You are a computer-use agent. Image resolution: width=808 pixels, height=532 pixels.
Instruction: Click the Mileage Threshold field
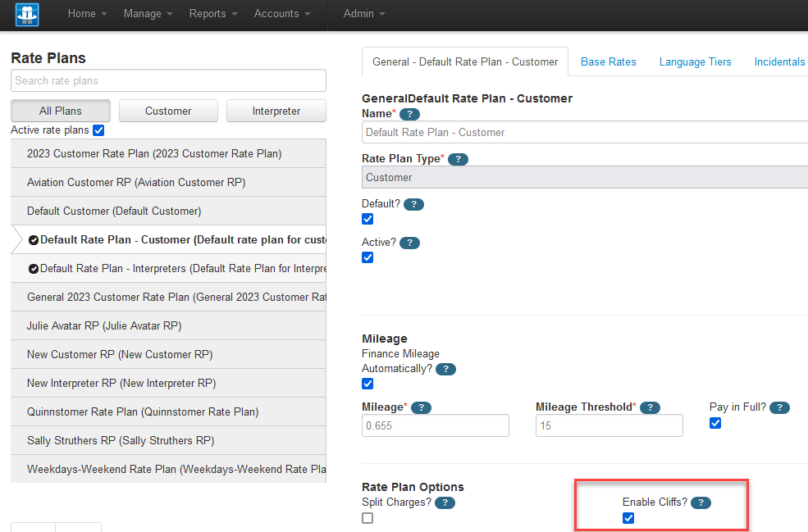click(x=609, y=425)
